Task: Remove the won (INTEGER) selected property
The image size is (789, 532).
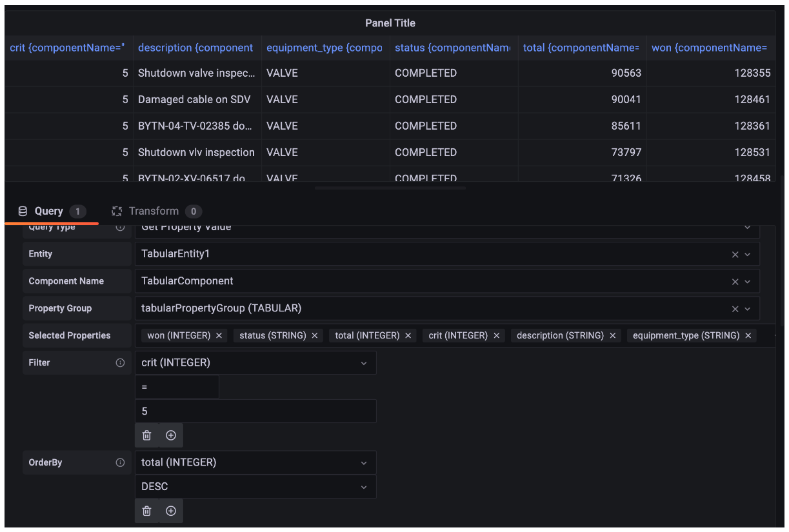Action: 218,335
